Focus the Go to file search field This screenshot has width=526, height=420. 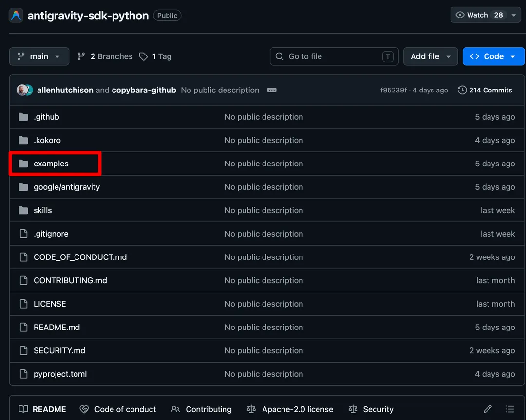point(334,56)
